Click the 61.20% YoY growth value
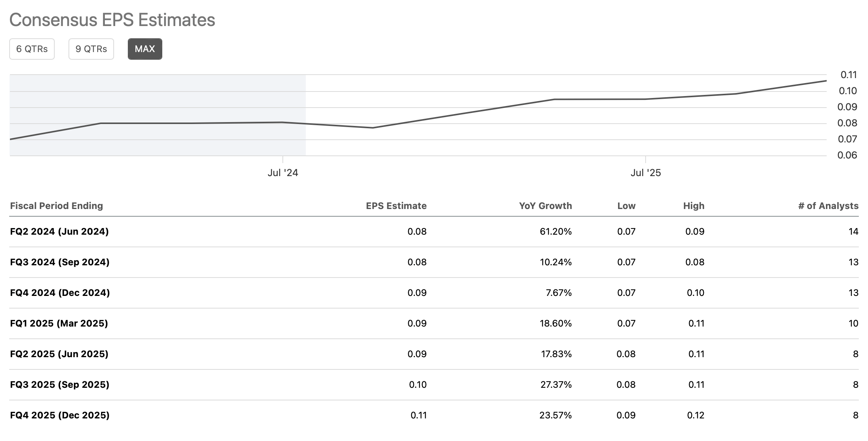Screen dimensions: 868x441 tap(556, 232)
